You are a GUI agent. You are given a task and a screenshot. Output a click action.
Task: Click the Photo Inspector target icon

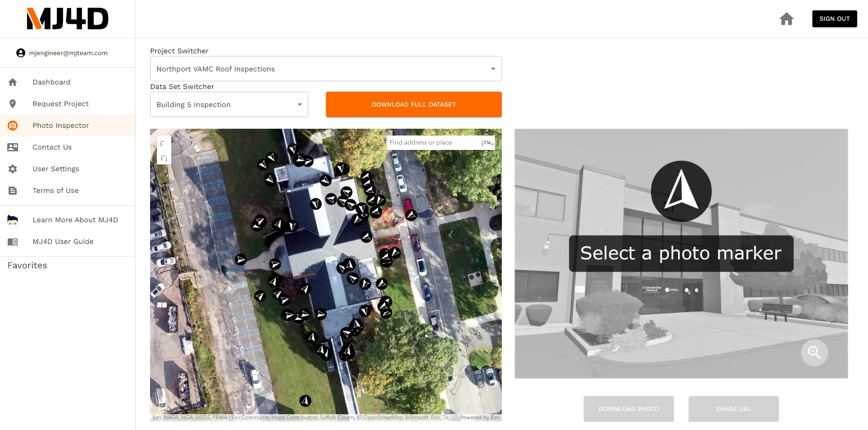coord(13,126)
